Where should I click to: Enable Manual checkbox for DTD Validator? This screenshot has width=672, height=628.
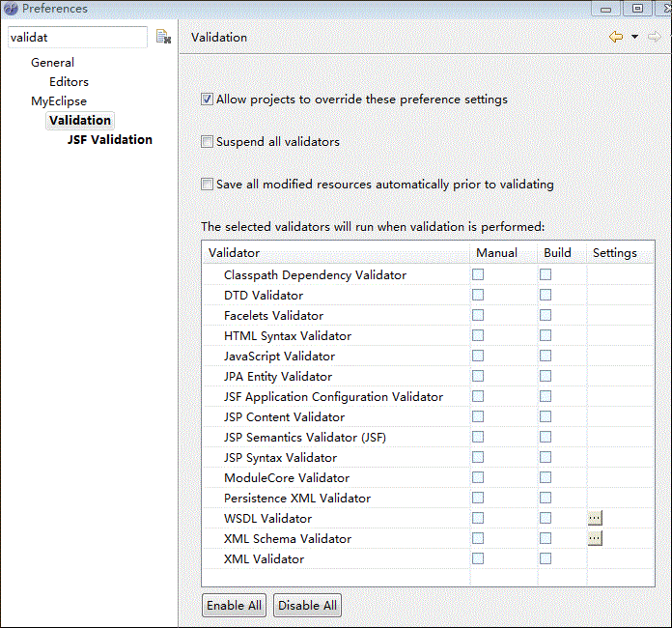point(478,295)
